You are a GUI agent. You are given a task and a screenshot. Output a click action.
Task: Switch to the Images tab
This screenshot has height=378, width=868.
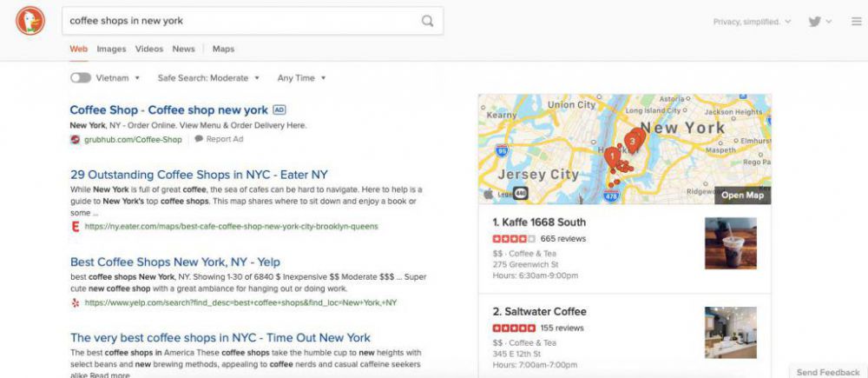tap(111, 49)
